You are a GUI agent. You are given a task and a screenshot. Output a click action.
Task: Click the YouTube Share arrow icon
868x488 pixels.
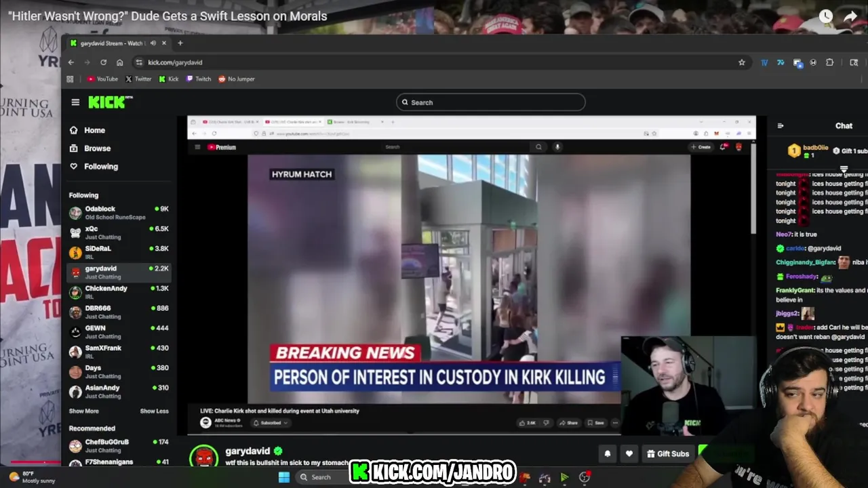(850, 16)
